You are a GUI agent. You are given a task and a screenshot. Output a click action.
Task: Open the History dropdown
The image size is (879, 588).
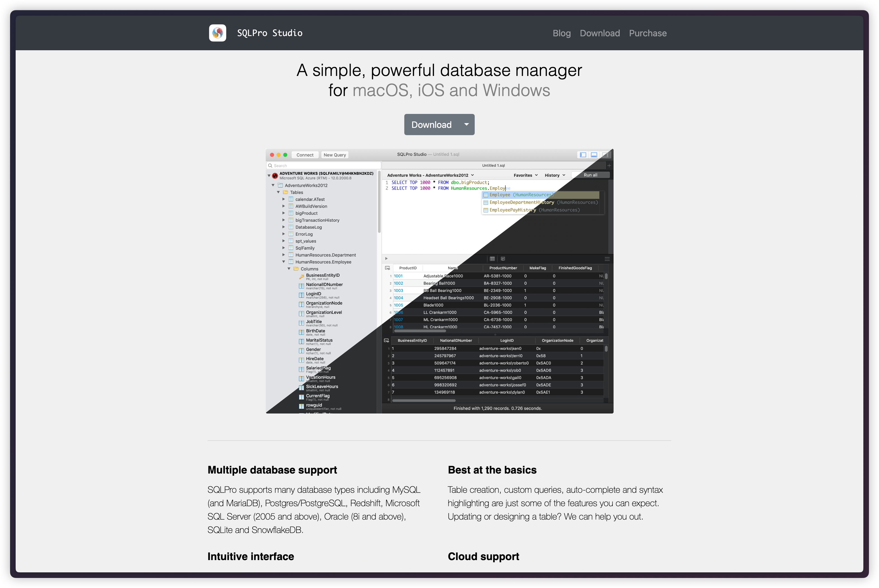pyautogui.click(x=555, y=175)
